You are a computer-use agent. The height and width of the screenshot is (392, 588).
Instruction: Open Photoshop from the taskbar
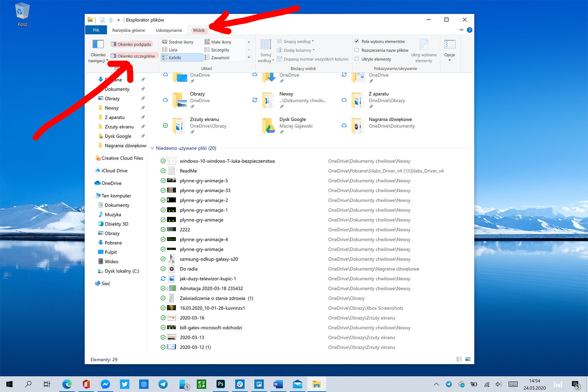tap(221, 384)
